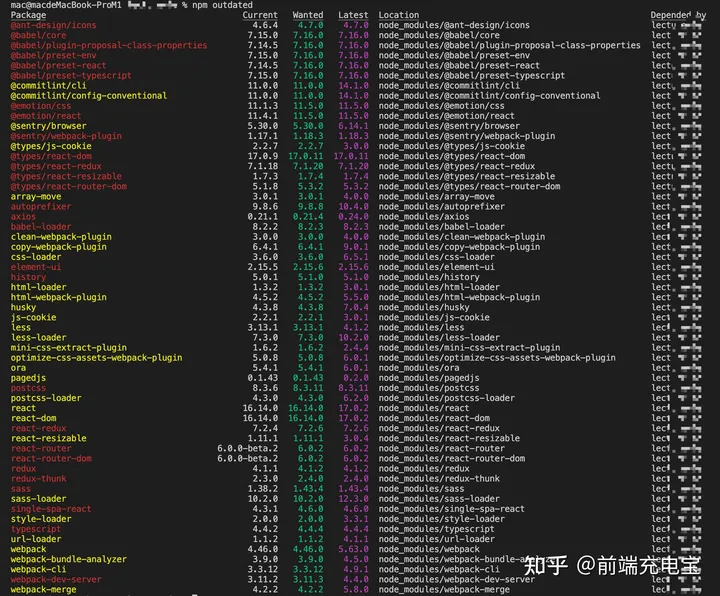Select Current version 8.2.2 of babel-loader

coord(265,227)
